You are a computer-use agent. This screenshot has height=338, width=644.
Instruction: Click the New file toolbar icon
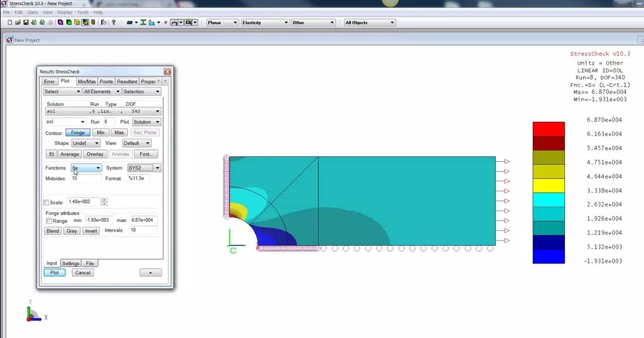click(10, 23)
